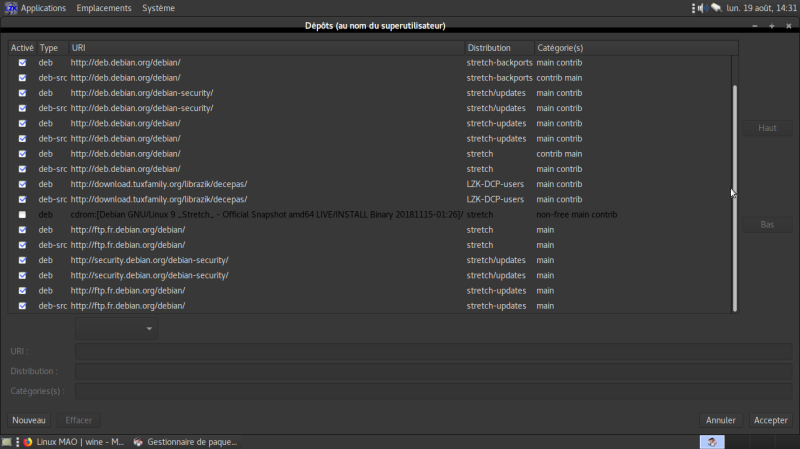The width and height of the screenshot is (800, 449).
Task: Uncheck deb ftp.fr.debian.org stretch main row
Action: click(x=22, y=230)
